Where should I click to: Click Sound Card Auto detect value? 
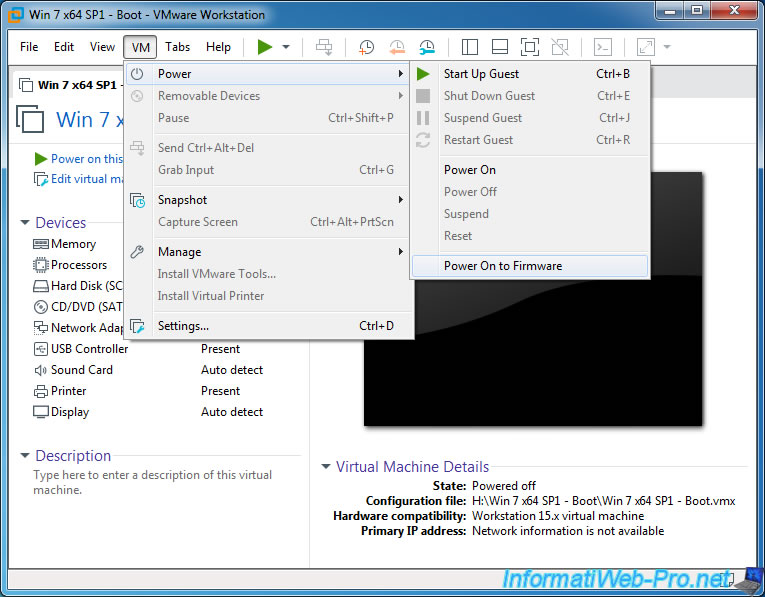click(x=232, y=370)
